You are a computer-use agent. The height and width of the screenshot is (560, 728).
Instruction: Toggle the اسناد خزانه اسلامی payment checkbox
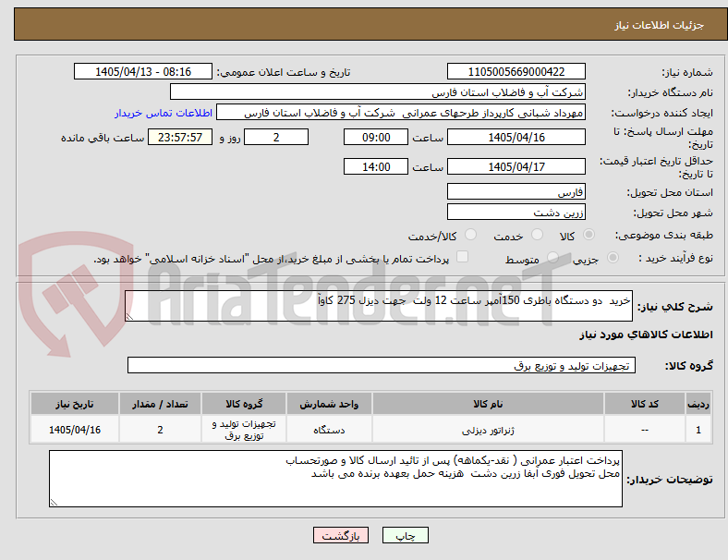[x=463, y=257]
